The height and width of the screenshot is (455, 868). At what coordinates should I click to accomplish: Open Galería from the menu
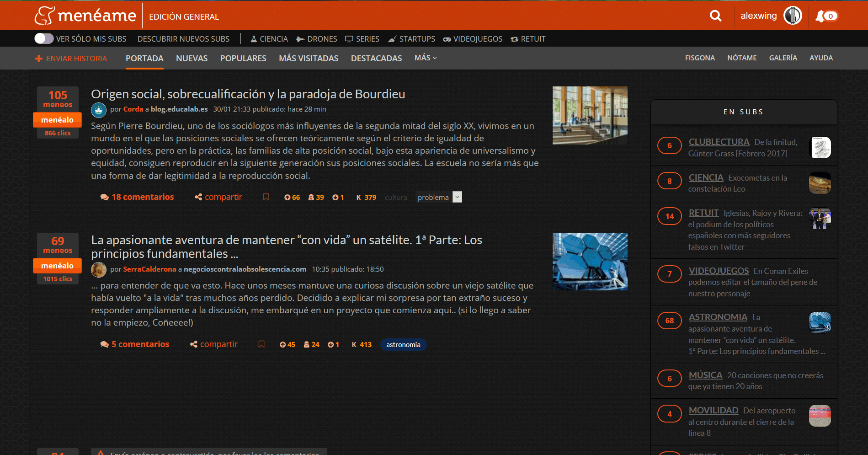coord(783,58)
